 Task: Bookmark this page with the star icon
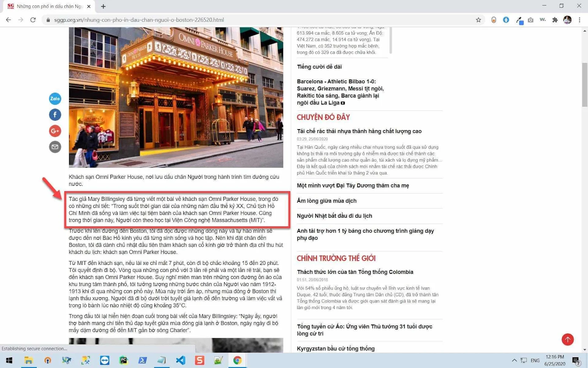pos(478,20)
